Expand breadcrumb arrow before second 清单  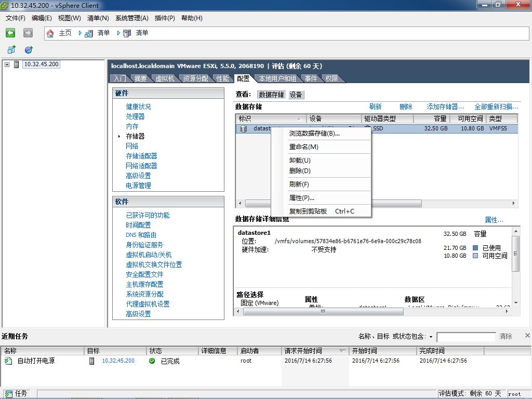pos(118,33)
